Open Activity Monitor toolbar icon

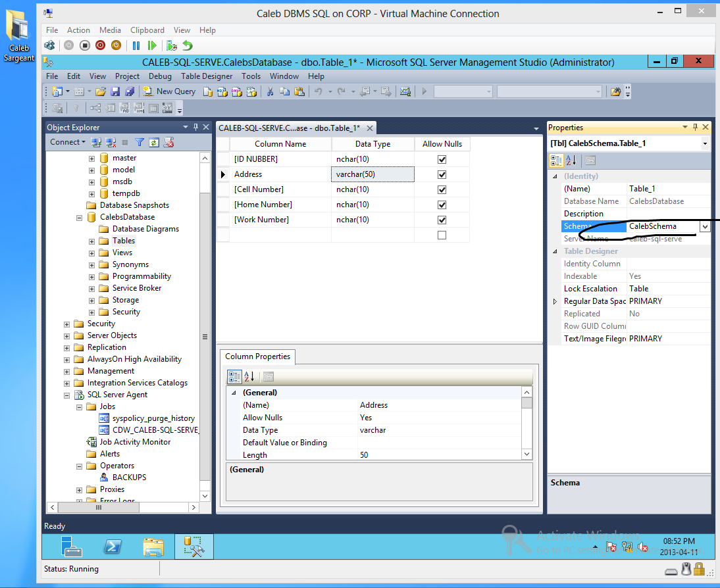[405, 92]
